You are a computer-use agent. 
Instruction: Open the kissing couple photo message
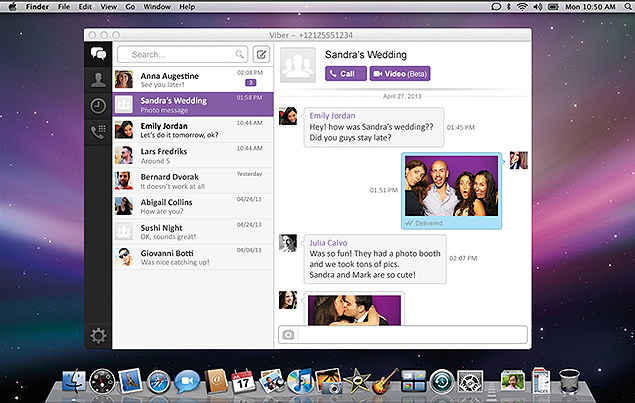coord(354,310)
